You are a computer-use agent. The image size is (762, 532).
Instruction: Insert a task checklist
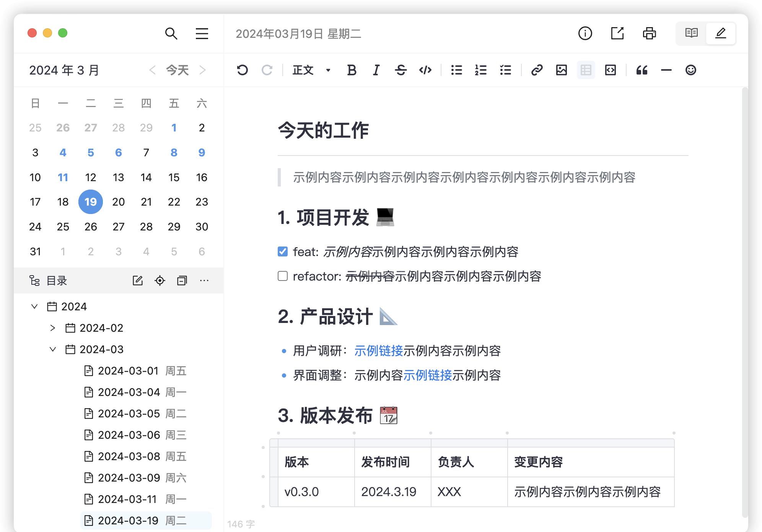(505, 70)
